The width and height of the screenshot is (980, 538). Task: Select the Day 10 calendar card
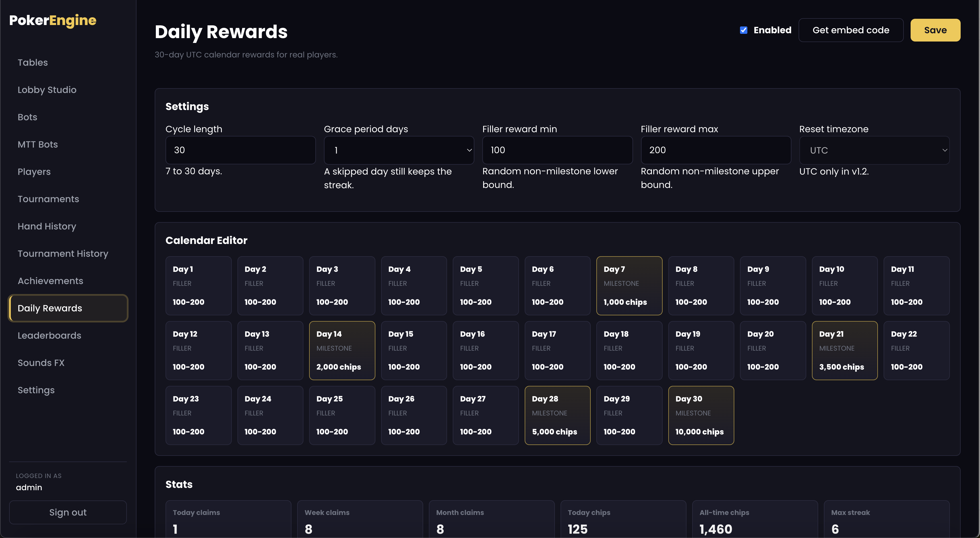pyautogui.click(x=845, y=286)
